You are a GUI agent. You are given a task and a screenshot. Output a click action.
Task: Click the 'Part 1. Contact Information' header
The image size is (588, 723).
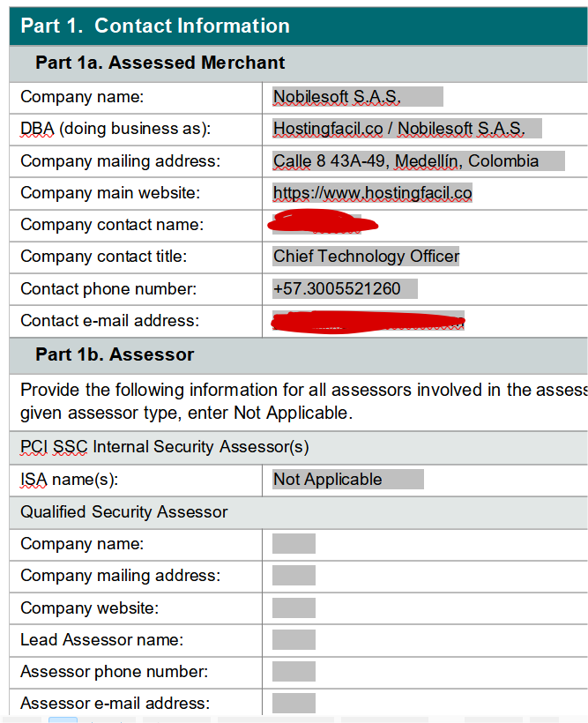pyautogui.click(x=155, y=26)
